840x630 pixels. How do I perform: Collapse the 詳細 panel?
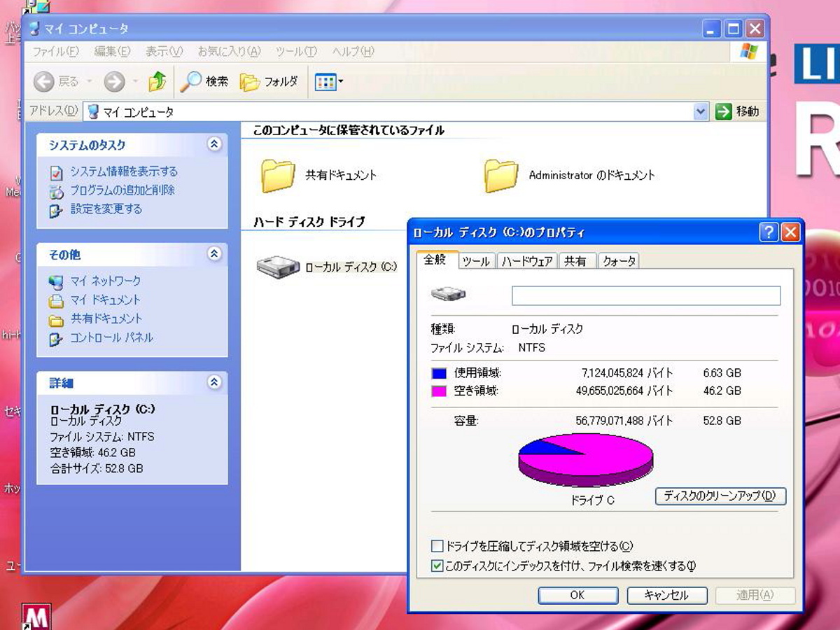[x=214, y=382]
